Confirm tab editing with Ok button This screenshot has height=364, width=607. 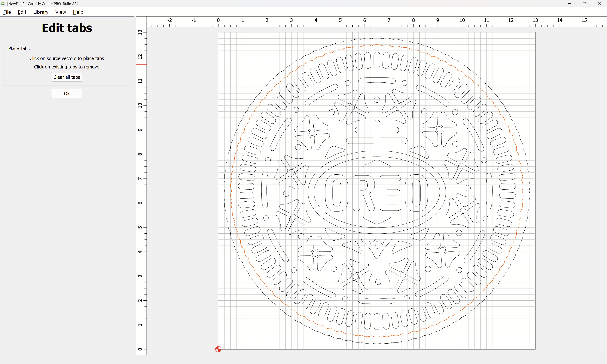tap(67, 94)
